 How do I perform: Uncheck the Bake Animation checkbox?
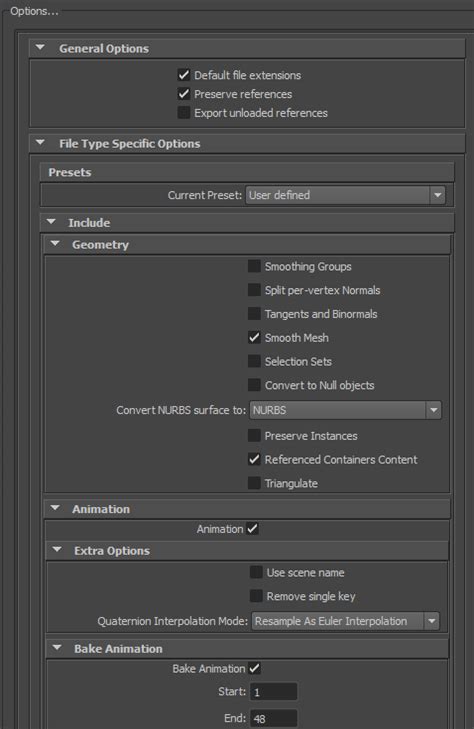(255, 669)
